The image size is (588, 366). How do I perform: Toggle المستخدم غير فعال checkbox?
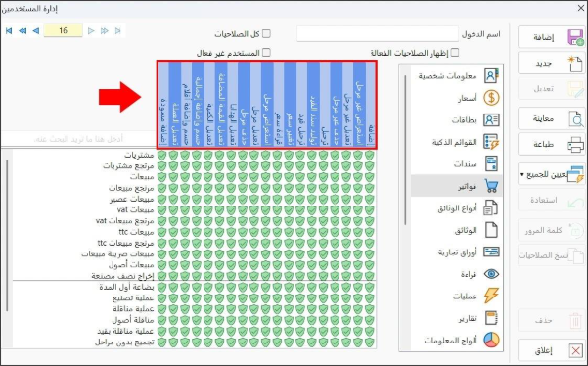(266, 52)
